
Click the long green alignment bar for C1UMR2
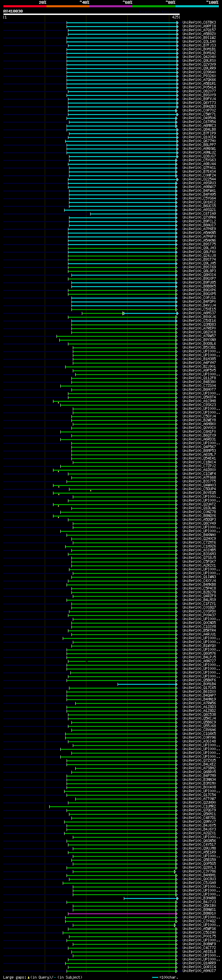click(x=113, y=807)
